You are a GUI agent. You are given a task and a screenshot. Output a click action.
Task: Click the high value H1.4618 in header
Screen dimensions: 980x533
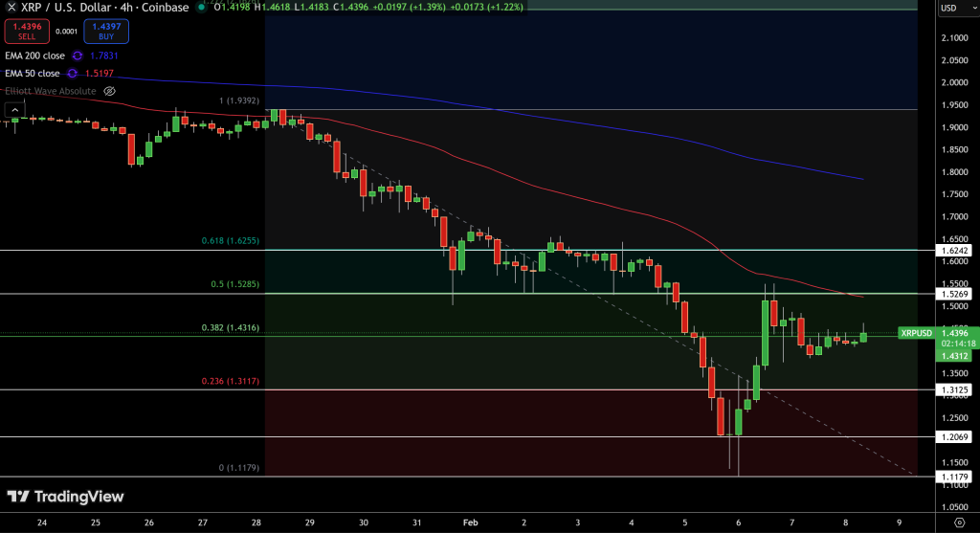pos(272,8)
